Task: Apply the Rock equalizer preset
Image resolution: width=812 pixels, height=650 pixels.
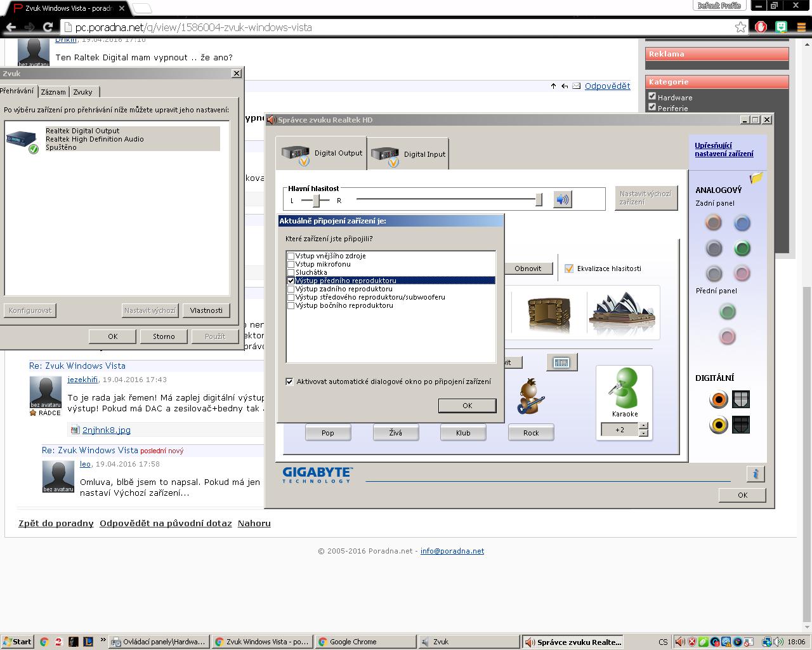Action: coord(531,433)
